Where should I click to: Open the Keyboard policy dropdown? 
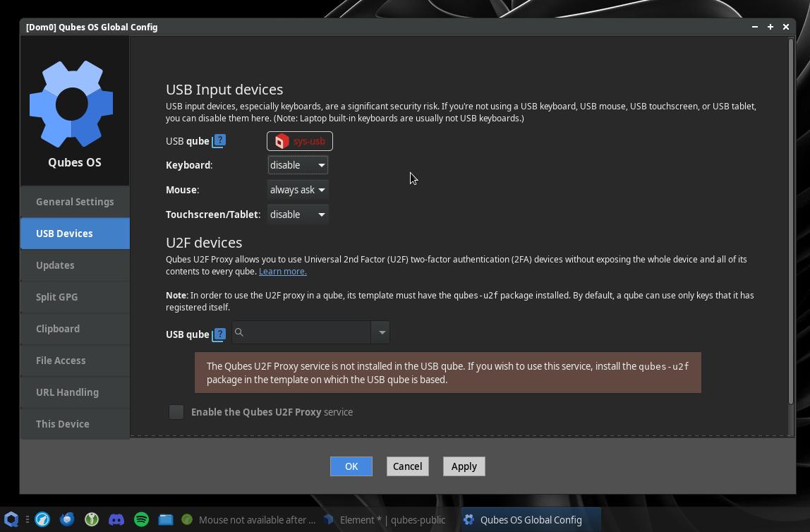297,165
